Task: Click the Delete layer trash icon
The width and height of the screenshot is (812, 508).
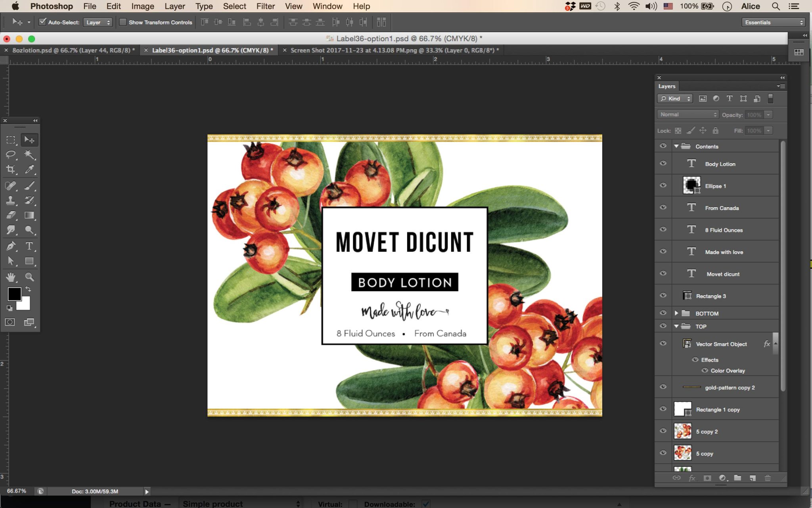Action: pos(768,478)
